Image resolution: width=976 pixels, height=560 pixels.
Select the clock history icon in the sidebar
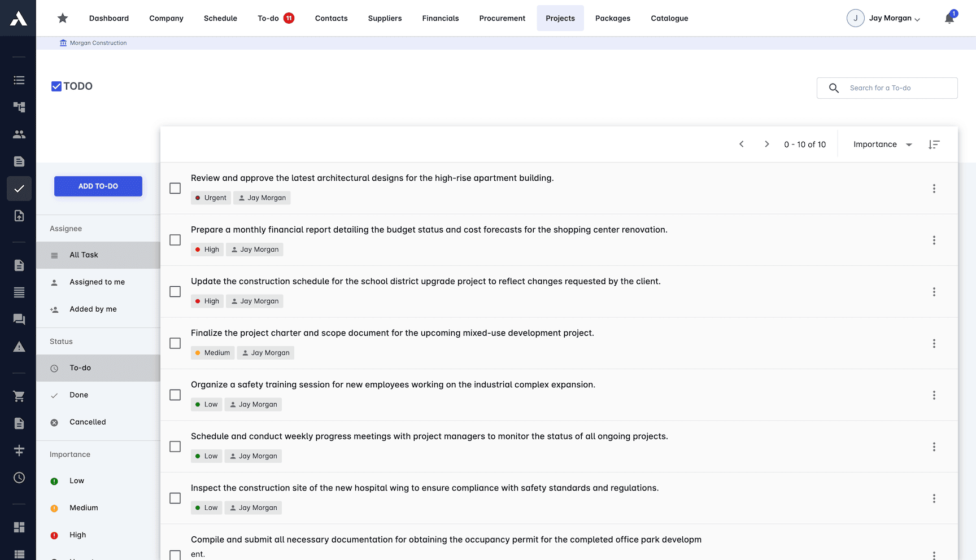click(x=19, y=478)
